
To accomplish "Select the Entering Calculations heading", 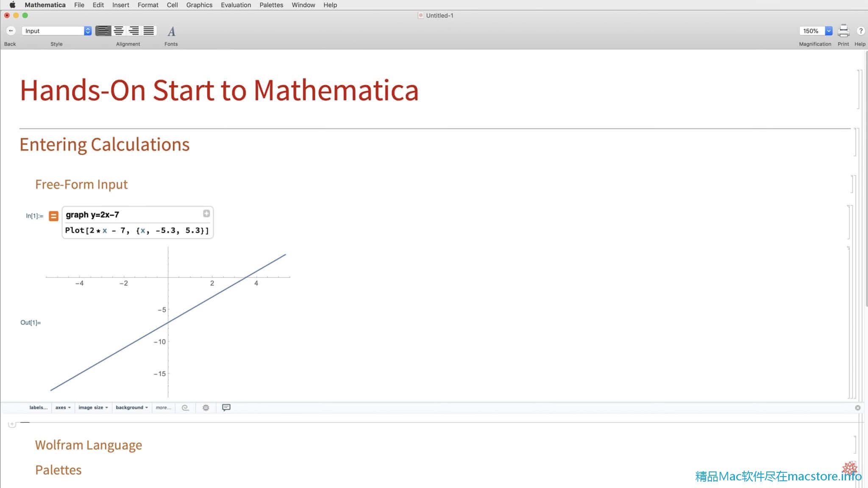I will click(x=105, y=144).
